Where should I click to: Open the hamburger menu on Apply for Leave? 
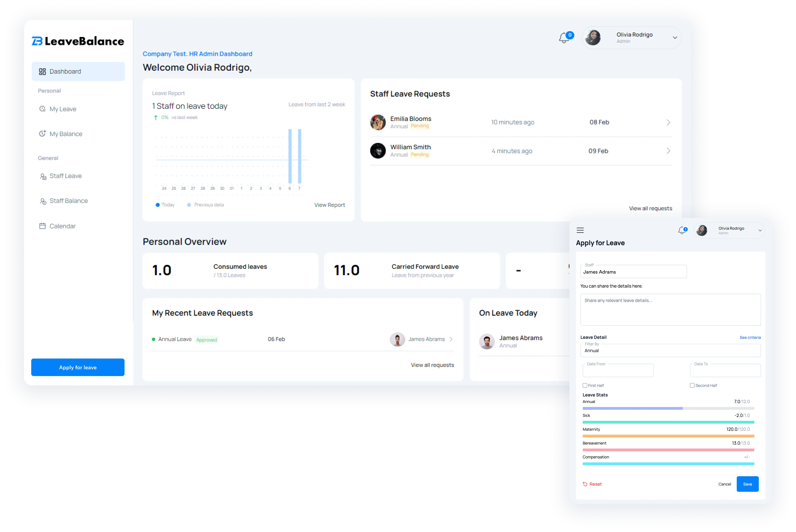pyautogui.click(x=580, y=230)
